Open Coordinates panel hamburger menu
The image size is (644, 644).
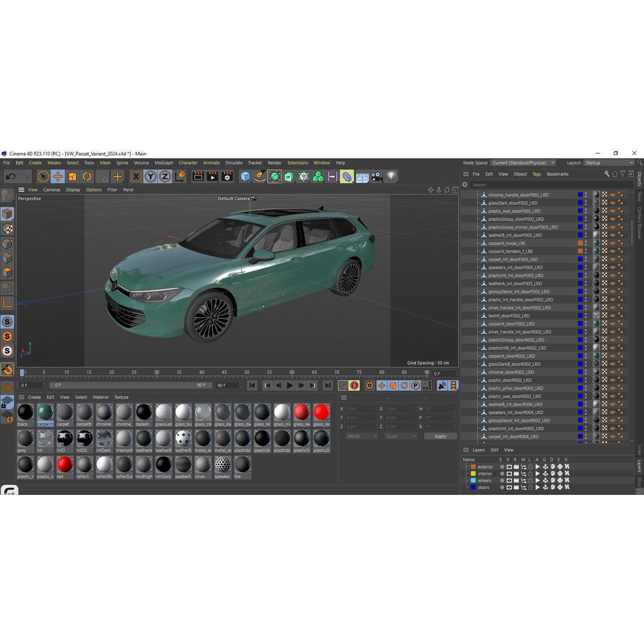(344, 397)
